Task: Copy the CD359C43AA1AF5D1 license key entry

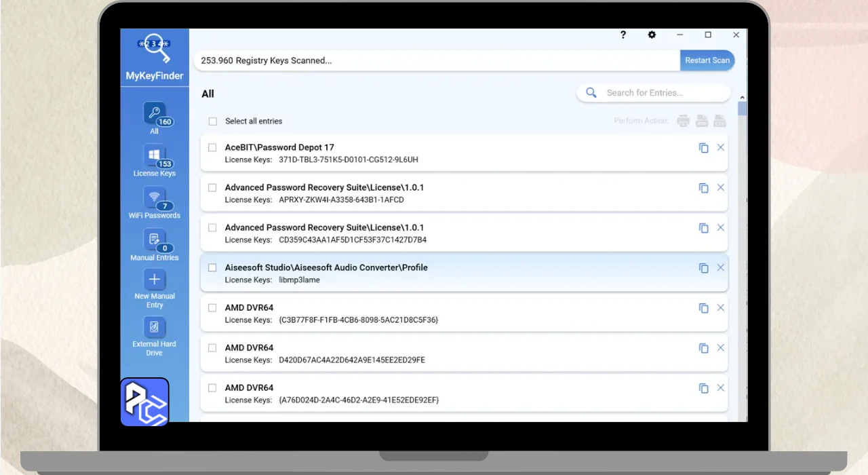Action: coord(704,228)
